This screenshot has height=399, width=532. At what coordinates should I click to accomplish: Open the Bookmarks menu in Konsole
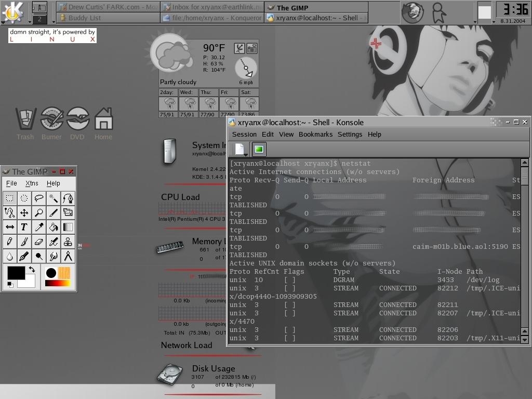pos(315,135)
